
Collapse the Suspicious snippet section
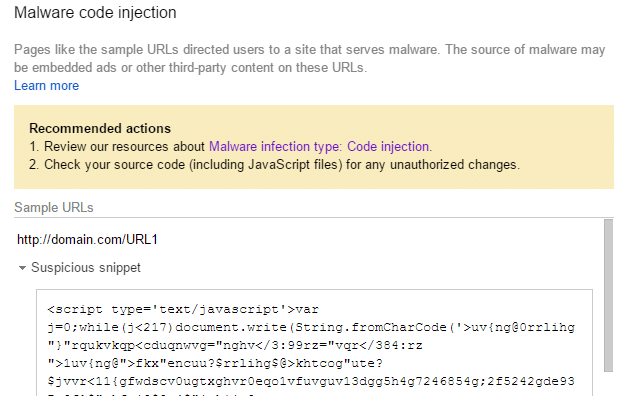[22, 268]
